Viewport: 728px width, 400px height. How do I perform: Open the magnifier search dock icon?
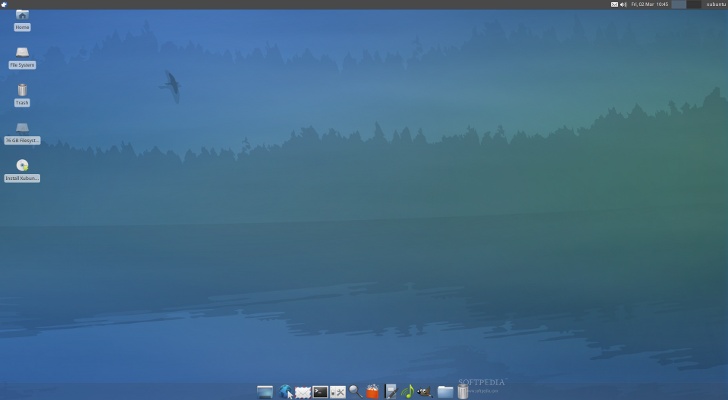click(355, 392)
